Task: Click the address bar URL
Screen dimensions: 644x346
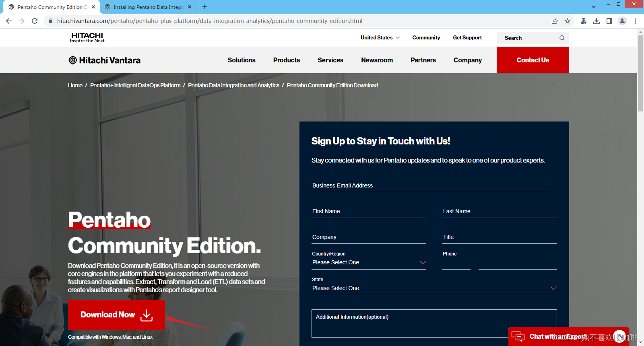Action: [x=210, y=21]
